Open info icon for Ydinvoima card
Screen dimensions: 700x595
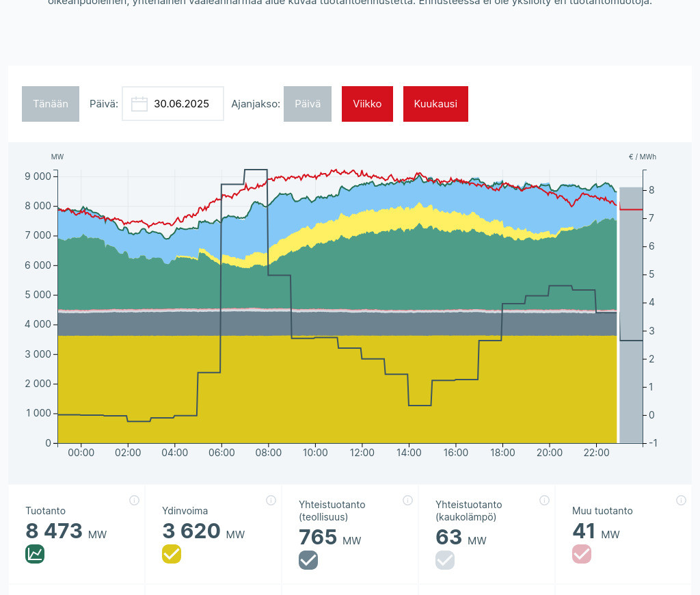[271, 500]
